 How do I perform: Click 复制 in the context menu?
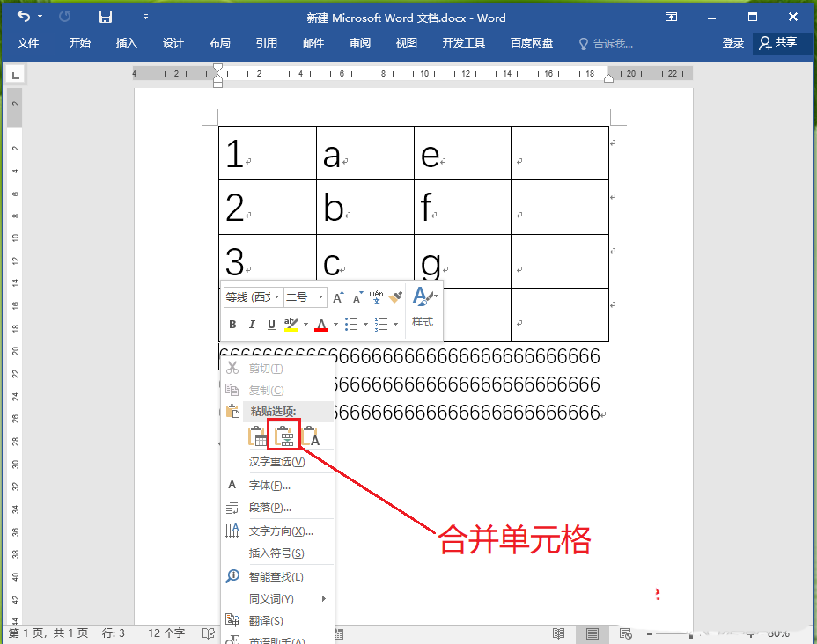tap(277, 390)
